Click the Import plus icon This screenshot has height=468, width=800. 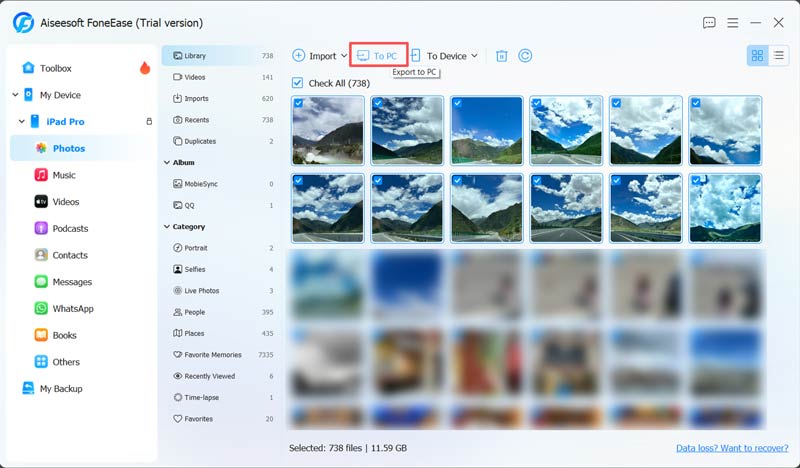(298, 55)
